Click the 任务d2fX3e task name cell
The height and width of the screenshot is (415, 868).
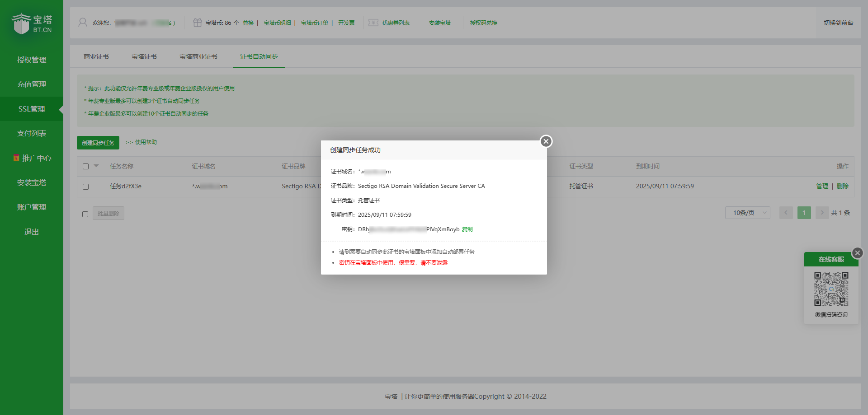(126, 186)
